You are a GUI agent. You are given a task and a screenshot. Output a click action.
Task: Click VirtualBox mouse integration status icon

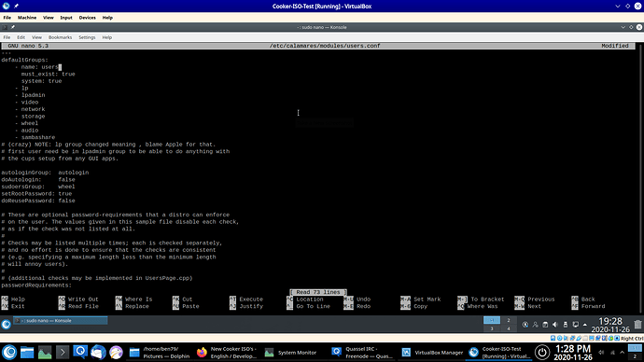(x=610, y=338)
